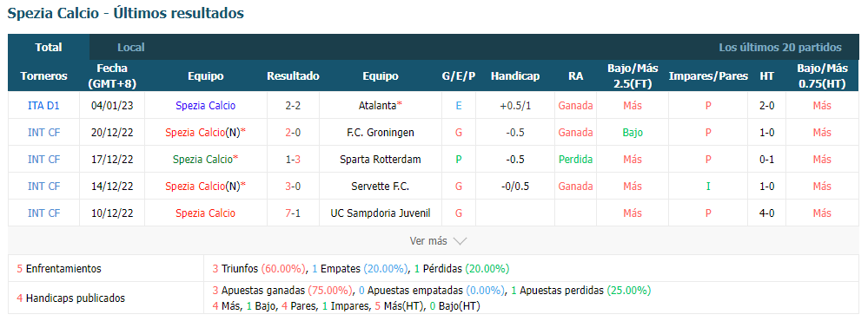Select the Total tab
The height and width of the screenshot is (321, 868).
[x=49, y=48]
